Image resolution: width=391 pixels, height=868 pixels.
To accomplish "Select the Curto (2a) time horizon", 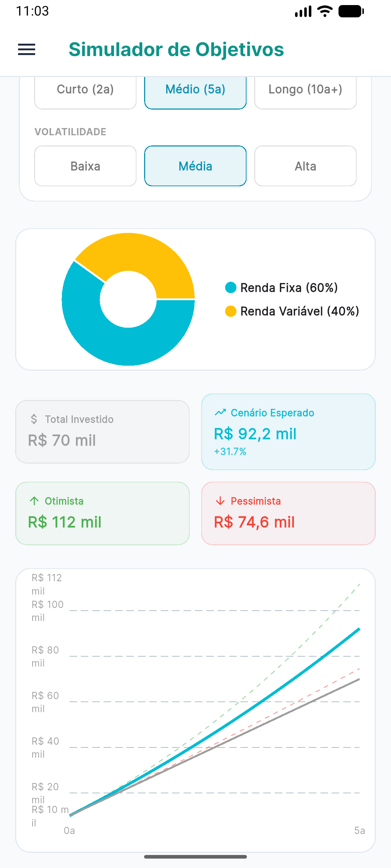I will pyautogui.click(x=85, y=90).
